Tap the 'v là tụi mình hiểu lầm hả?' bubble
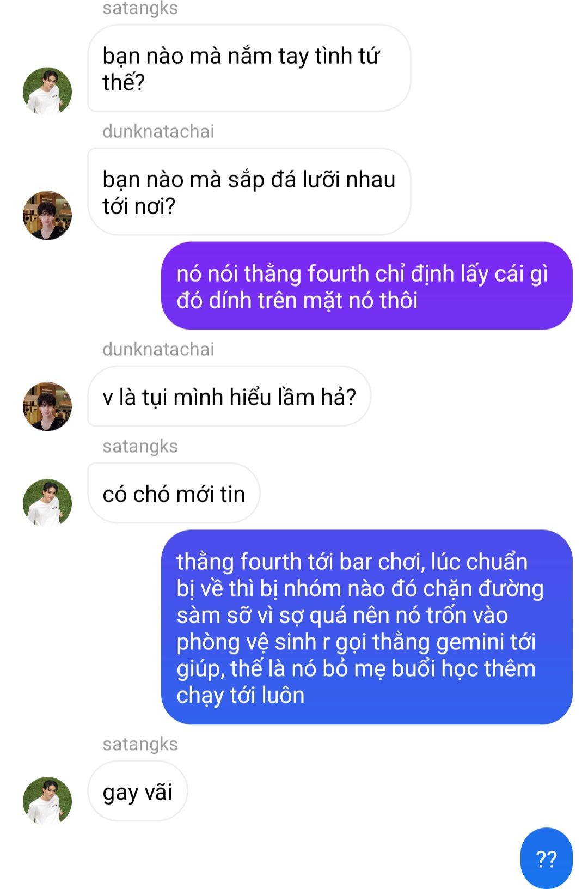The image size is (588, 889). [x=229, y=397]
